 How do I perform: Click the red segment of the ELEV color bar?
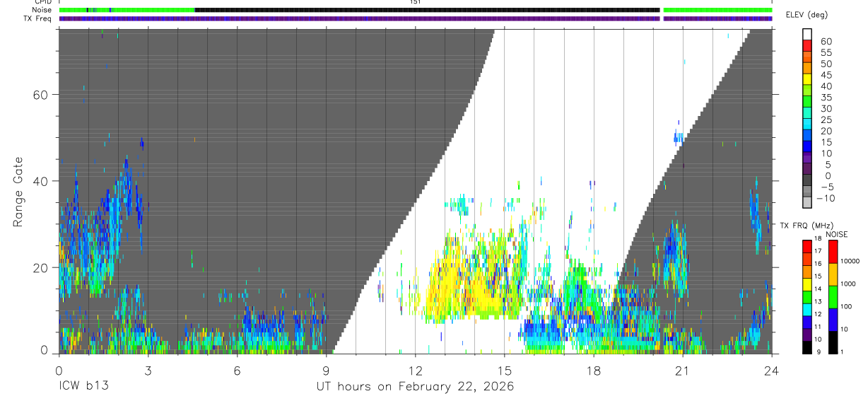(x=807, y=45)
